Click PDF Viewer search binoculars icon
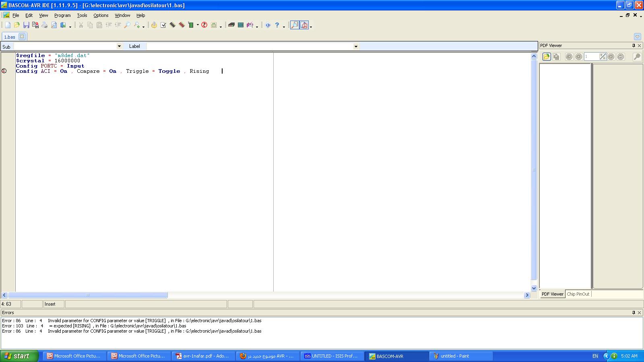 coord(637,57)
